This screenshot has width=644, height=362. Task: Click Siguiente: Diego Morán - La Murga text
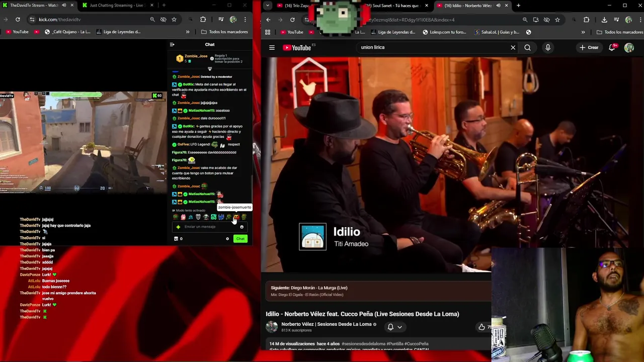click(x=309, y=288)
